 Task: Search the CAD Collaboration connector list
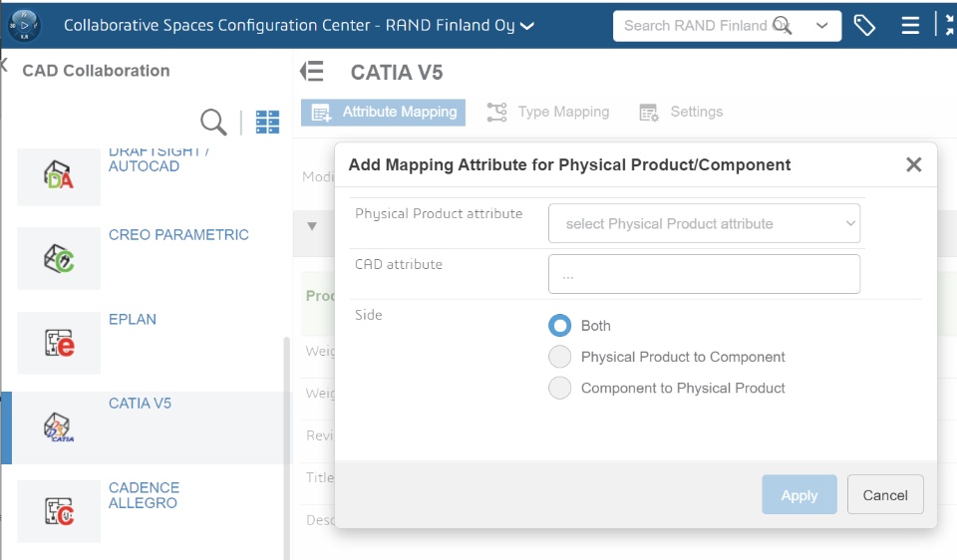[213, 122]
